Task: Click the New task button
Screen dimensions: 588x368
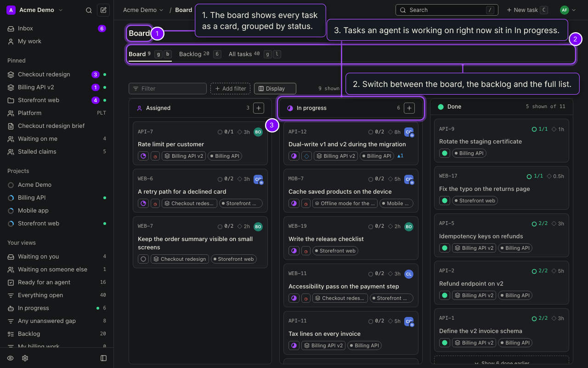Action: [x=527, y=10]
